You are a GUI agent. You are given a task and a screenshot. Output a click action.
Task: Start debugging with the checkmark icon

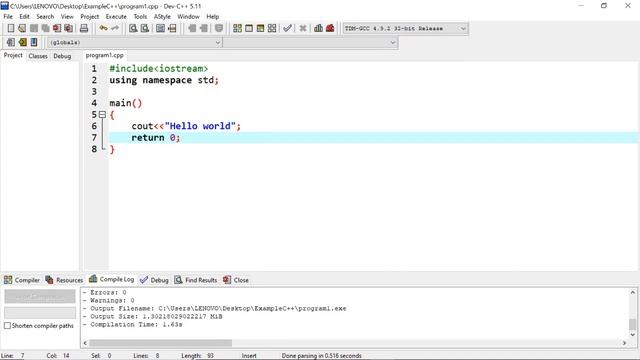(x=287, y=28)
